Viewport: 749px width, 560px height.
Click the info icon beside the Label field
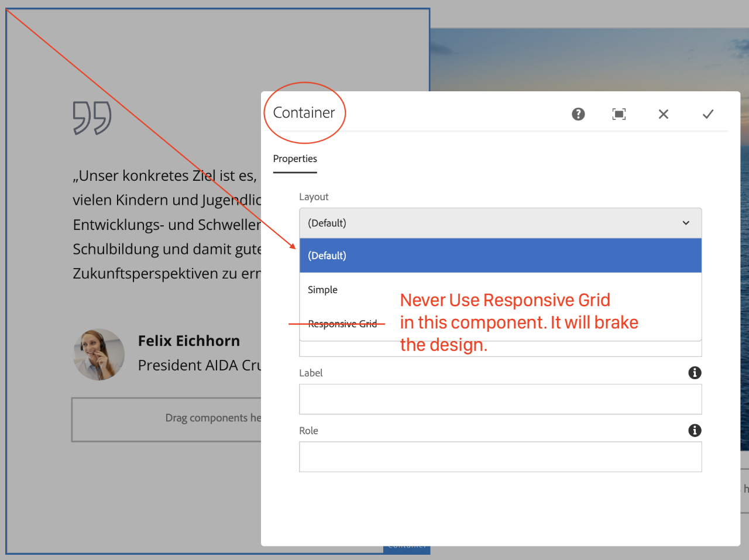pyautogui.click(x=695, y=373)
